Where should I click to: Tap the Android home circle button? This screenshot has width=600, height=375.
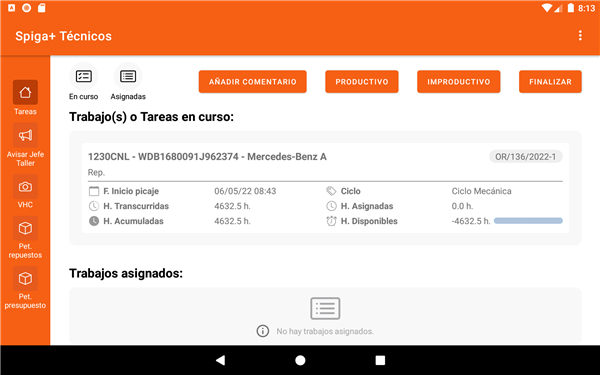tap(300, 360)
